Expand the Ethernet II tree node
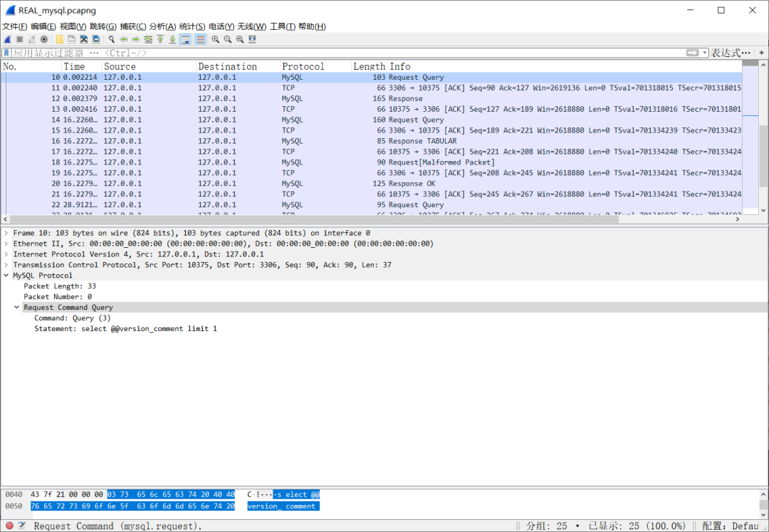 6,244
